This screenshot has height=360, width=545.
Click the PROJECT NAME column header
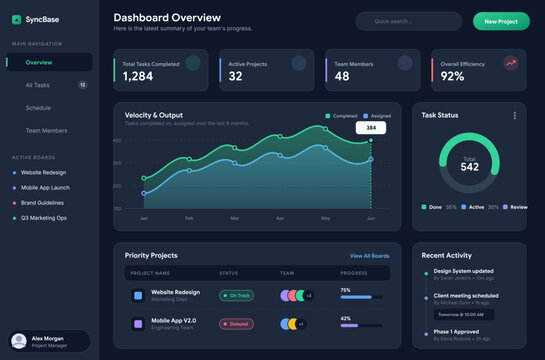coord(150,273)
